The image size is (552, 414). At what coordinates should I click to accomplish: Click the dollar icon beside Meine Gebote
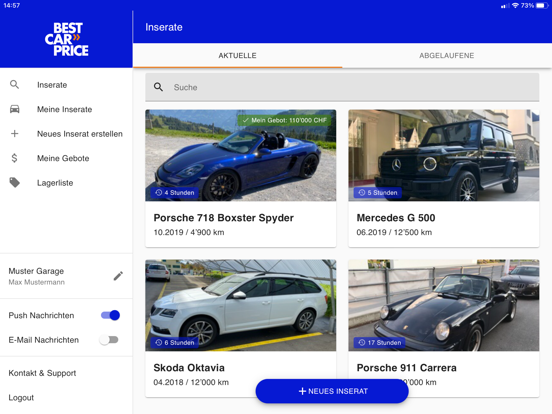14,158
